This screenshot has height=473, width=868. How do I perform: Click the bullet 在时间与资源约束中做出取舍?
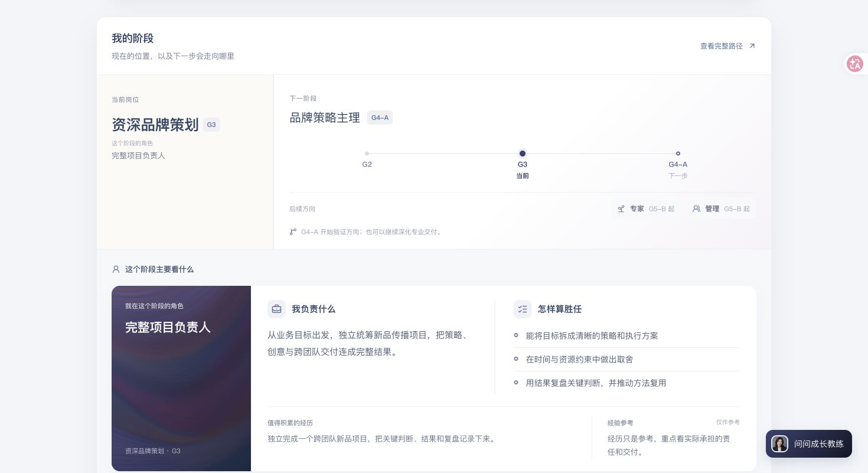pos(579,360)
